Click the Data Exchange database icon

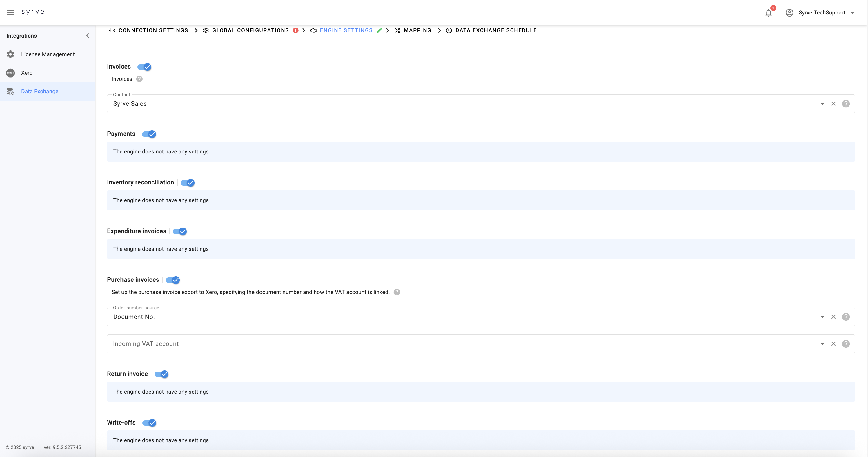10,91
